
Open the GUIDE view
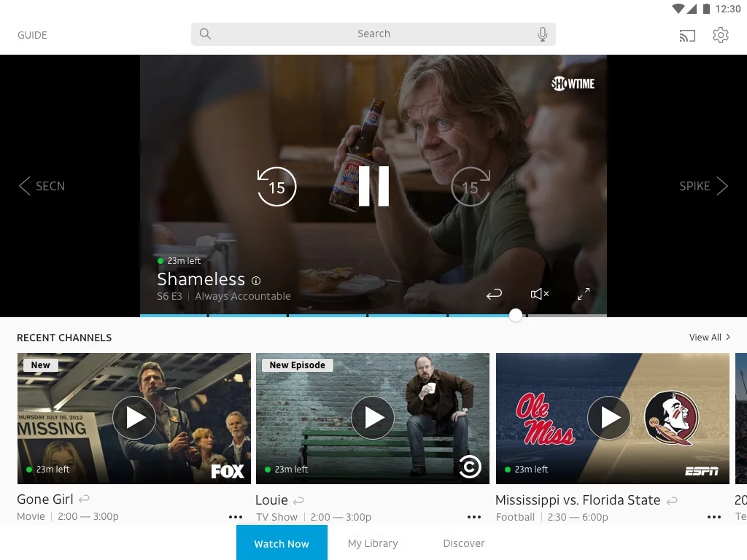tap(32, 35)
